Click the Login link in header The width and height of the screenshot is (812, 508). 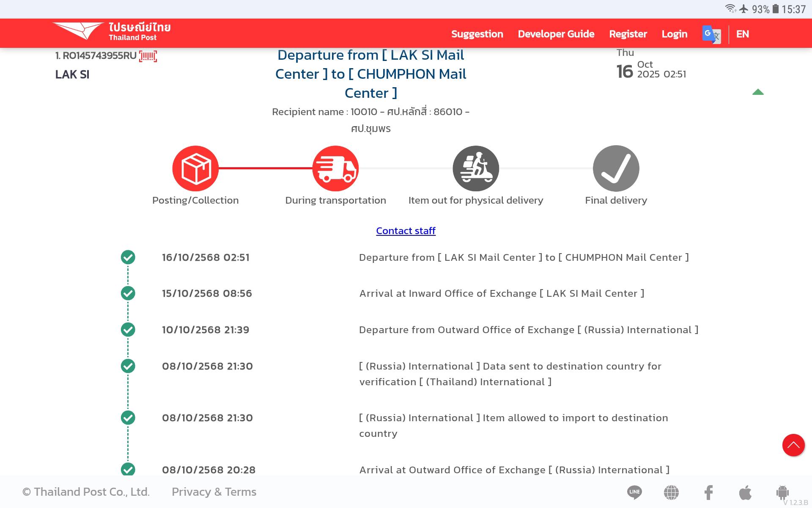pos(675,34)
